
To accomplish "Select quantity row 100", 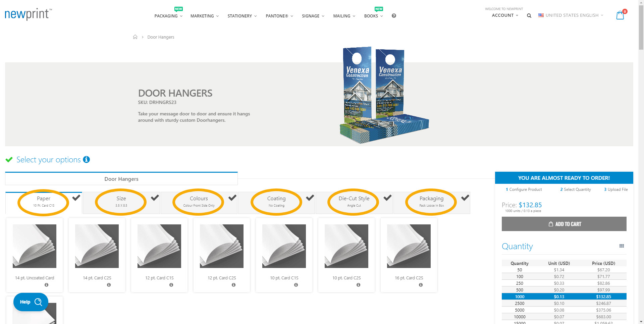I will [x=564, y=276].
